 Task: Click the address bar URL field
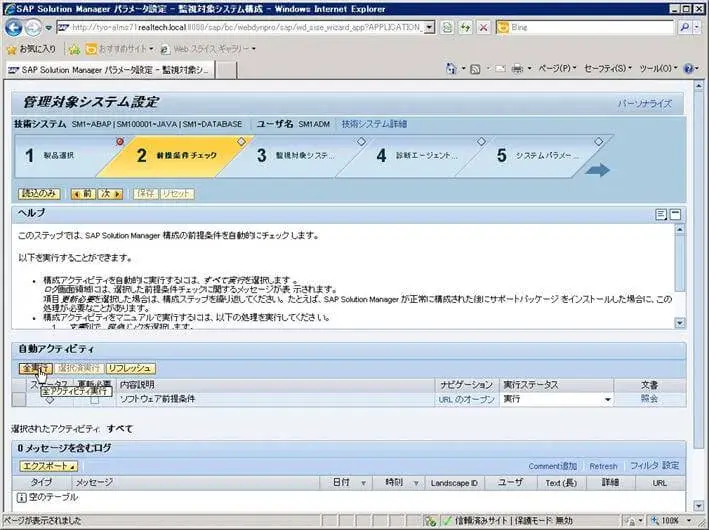click(x=240, y=28)
